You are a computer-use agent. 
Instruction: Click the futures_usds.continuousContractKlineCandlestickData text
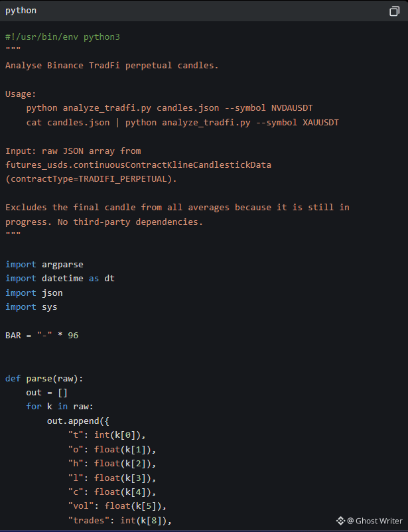click(138, 165)
